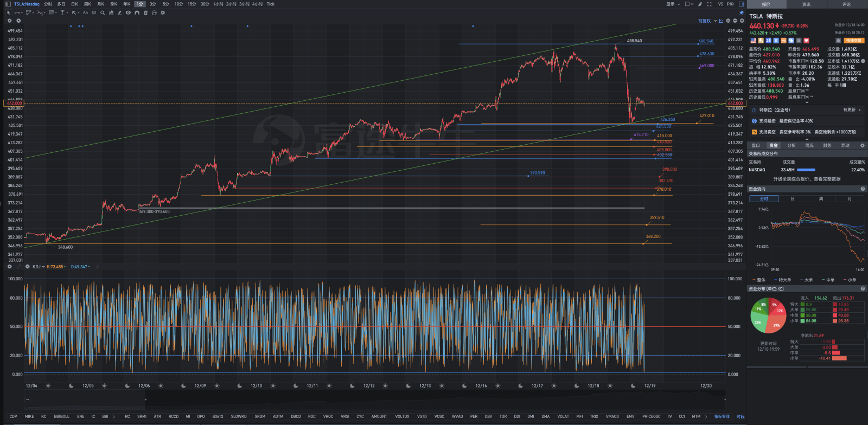Viewport: 868px width, 425px height.
Task: Click the 快捷交易 quick trade button
Action: (x=853, y=41)
